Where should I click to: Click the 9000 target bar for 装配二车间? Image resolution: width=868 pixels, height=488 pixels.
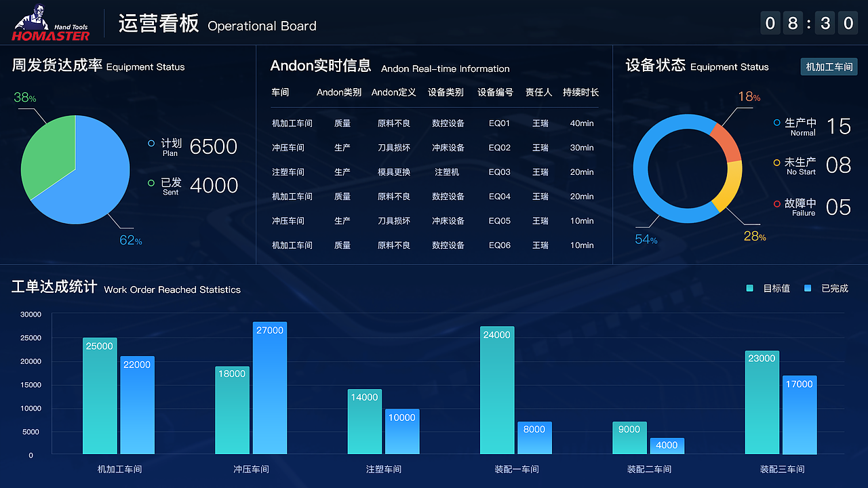pyautogui.click(x=629, y=438)
